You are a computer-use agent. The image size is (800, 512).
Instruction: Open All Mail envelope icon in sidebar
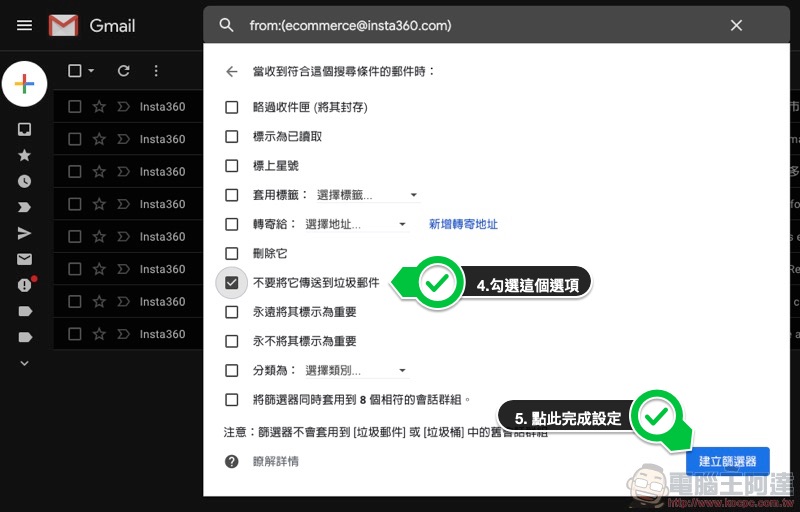coord(24,259)
